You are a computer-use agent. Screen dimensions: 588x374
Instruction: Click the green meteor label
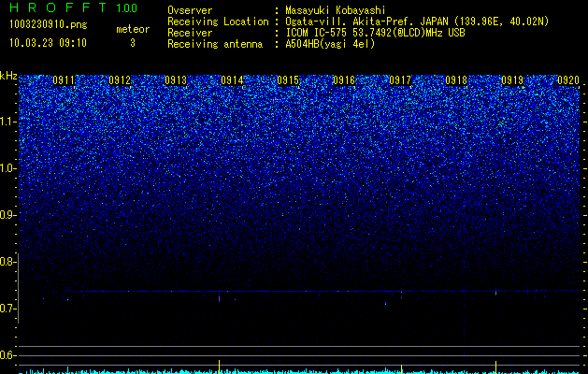click(133, 29)
